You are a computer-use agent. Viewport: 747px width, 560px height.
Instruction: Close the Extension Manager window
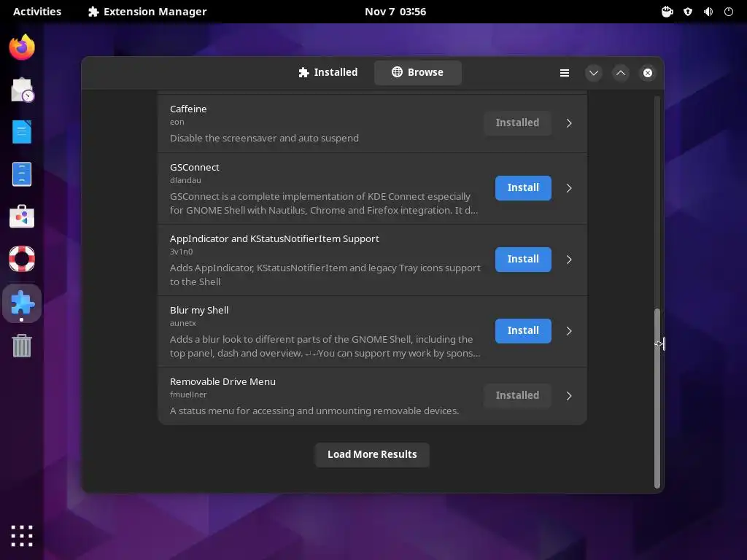pyautogui.click(x=648, y=73)
